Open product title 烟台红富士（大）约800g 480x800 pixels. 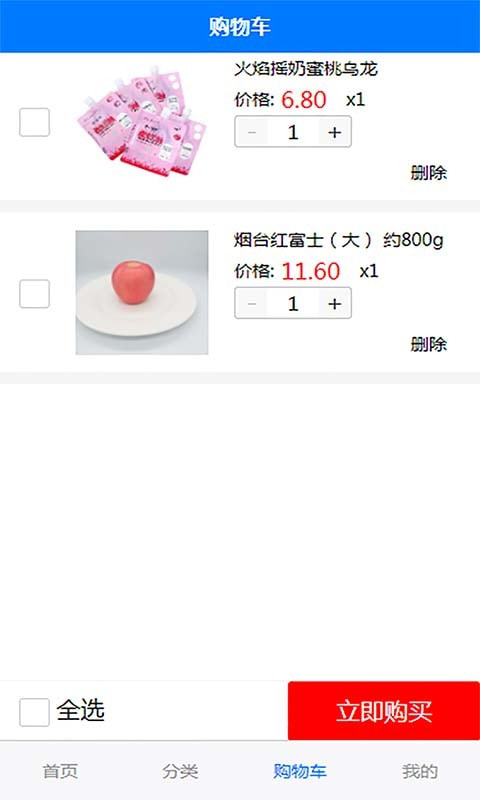pyautogui.click(x=339, y=240)
